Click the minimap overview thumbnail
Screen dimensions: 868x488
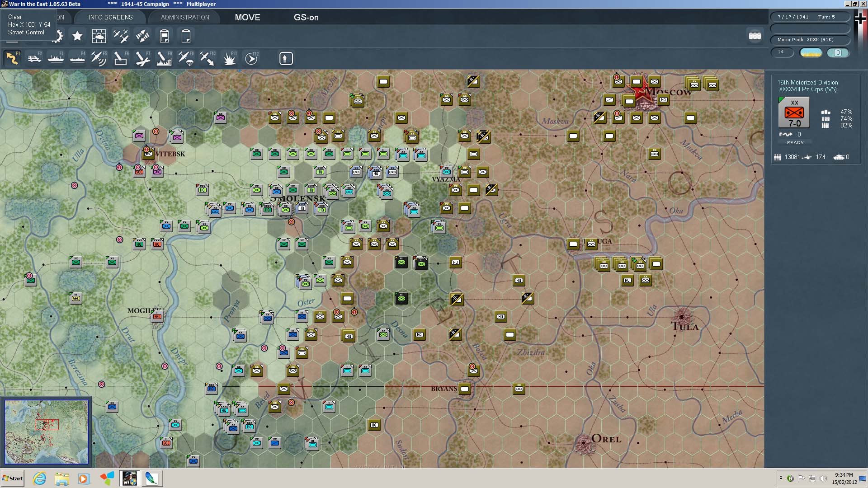click(x=46, y=432)
